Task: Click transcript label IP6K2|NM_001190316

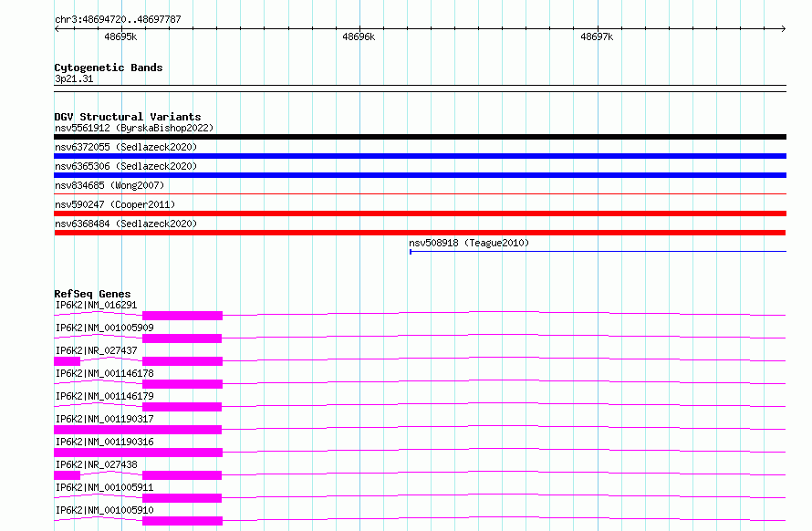Action: 104,442
